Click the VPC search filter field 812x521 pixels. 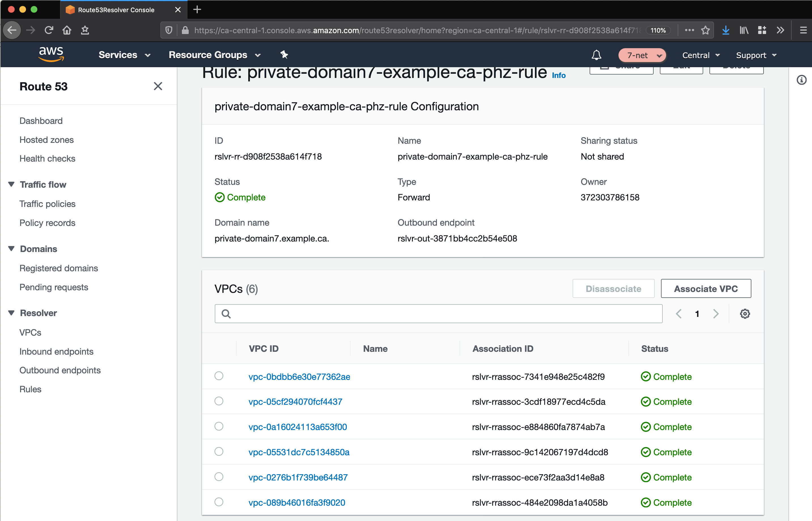[438, 314]
